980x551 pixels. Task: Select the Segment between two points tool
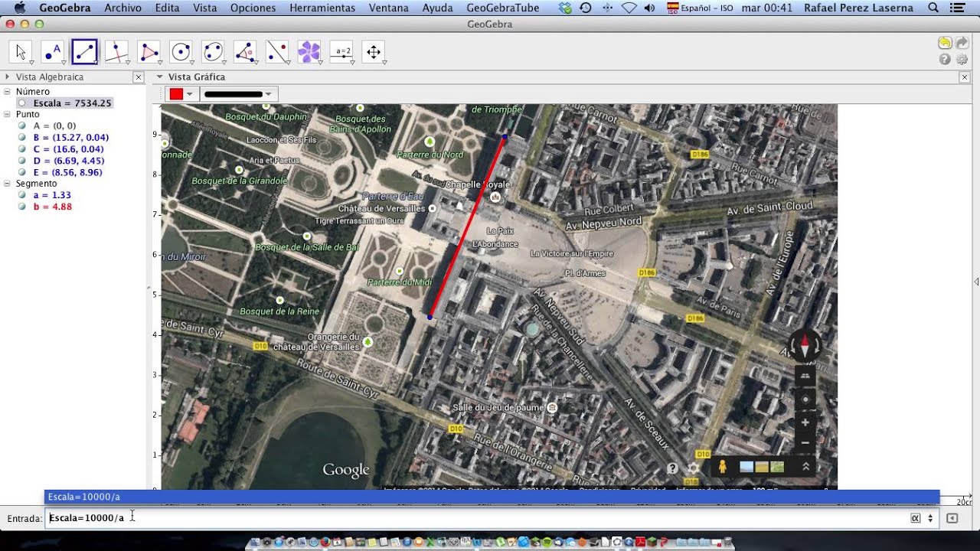(85, 52)
